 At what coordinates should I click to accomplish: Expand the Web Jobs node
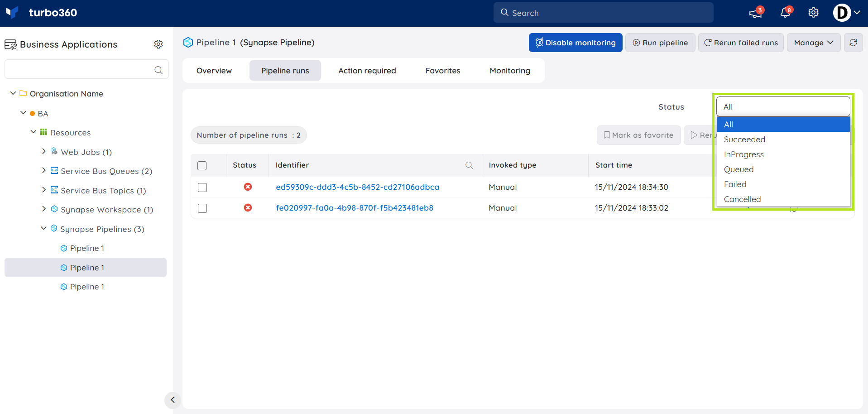pyautogui.click(x=43, y=151)
